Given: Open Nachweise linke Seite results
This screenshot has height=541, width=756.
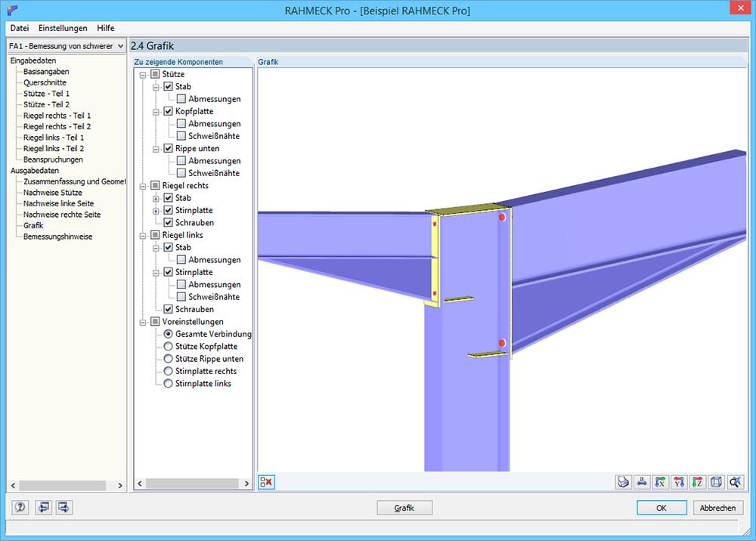Looking at the screenshot, I should tap(58, 203).
